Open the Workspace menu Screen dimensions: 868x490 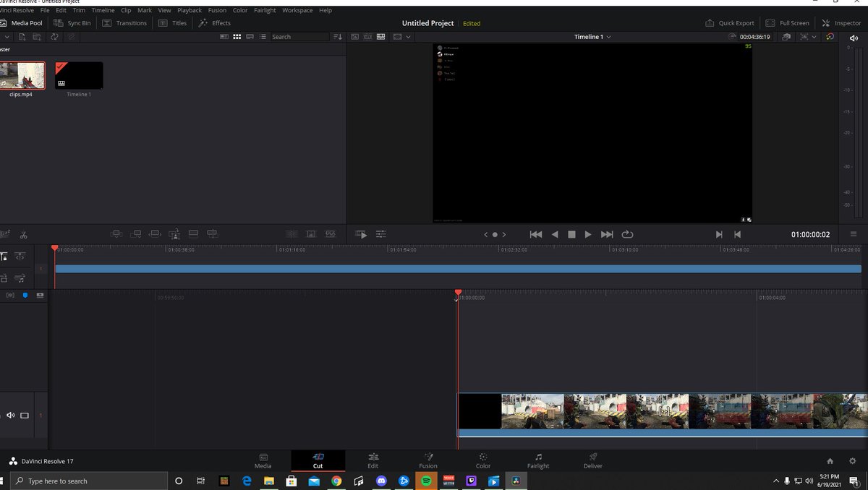point(297,10)
